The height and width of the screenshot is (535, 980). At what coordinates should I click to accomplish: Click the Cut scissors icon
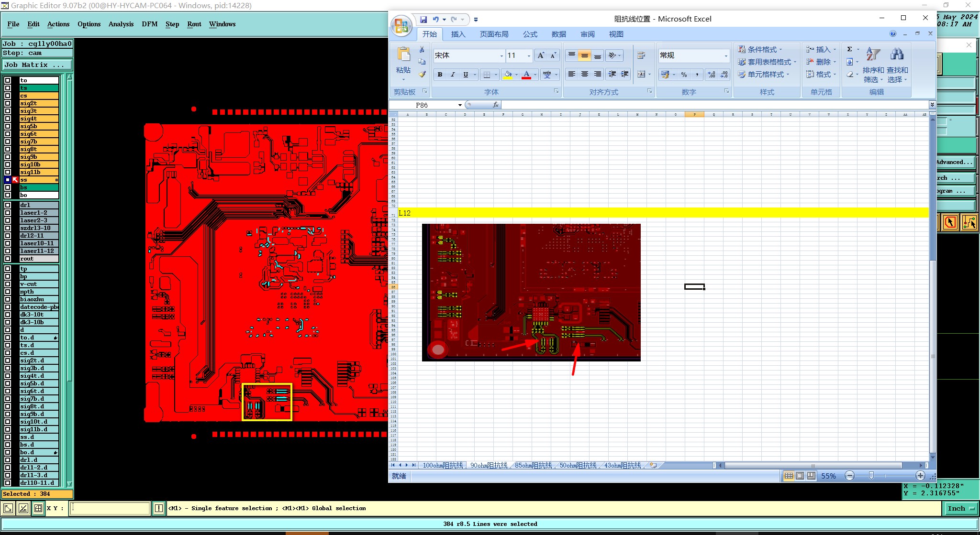[422, 49]
